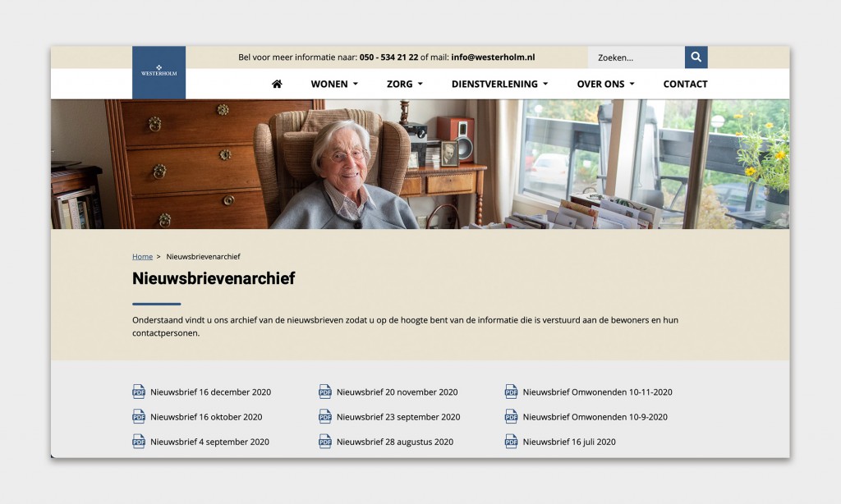841x504 pixels.
Task: Go to the home page icon
Action: coord(277,84)
